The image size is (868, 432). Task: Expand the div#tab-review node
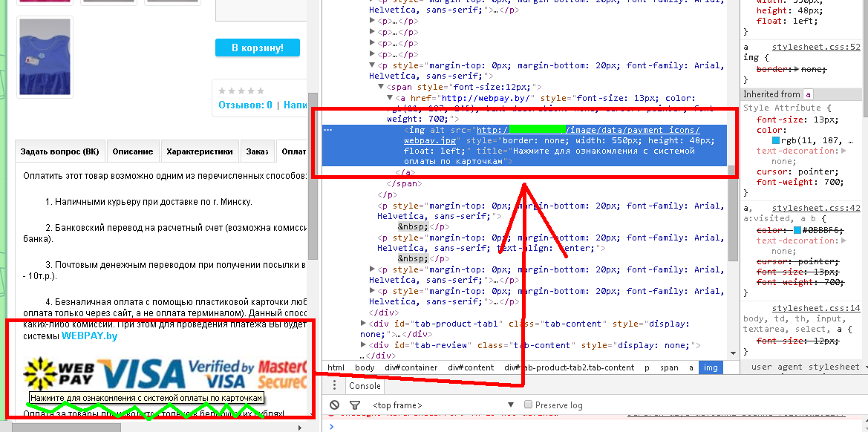364,345
